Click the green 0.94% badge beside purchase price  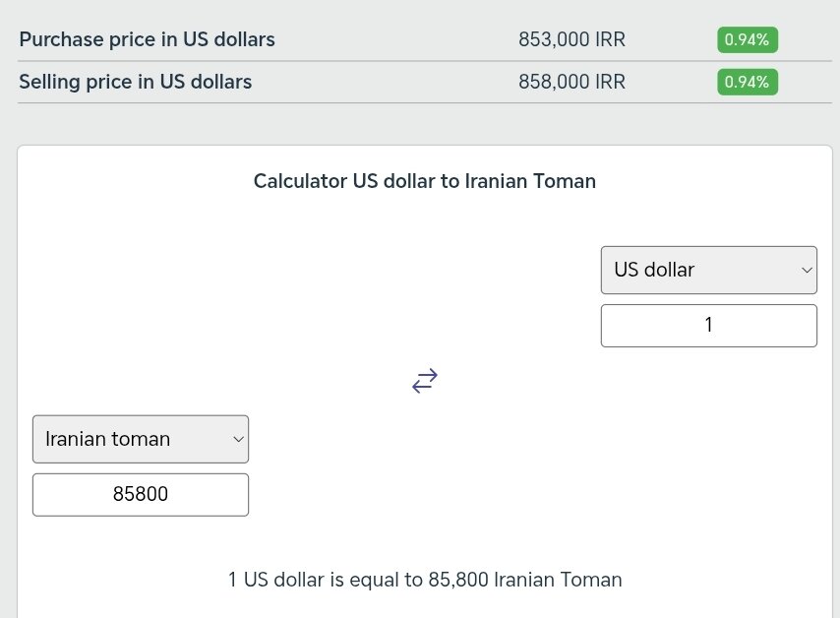tap(747, 39)
